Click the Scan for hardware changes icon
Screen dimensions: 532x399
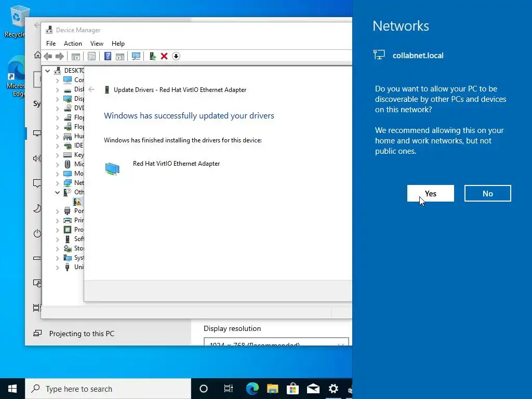(136, 56)
